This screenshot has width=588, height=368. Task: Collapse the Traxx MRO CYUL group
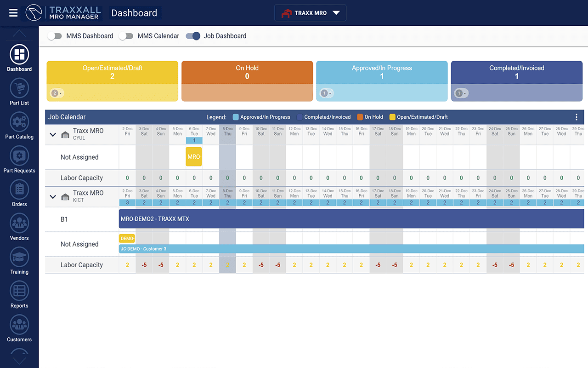(x=53, y=135)
